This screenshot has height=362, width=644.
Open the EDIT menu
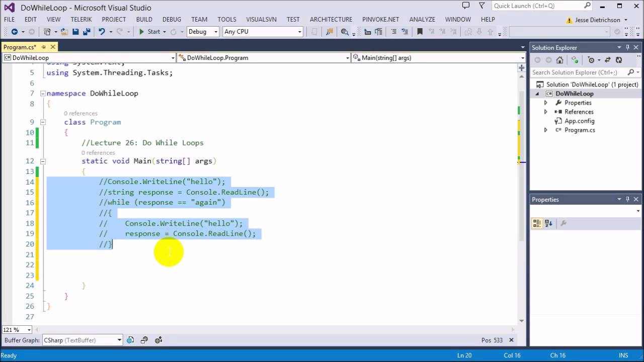31,19
